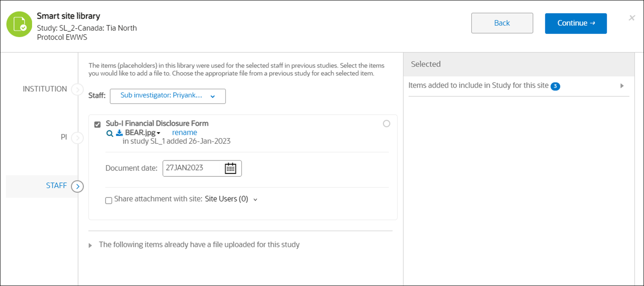The image size is (644, 286).
Task: Click the green Smart site library icon
Action: [x=19, y=24]
